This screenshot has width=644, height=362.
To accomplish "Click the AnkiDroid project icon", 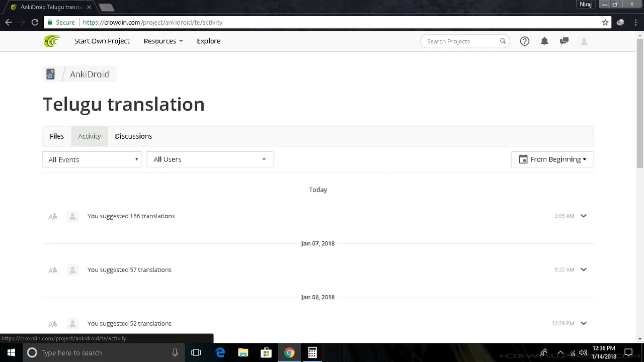I will tap(50, 74).
